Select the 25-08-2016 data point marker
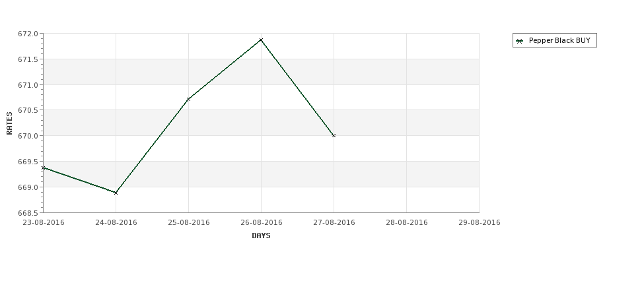This screenshot has height=283, width=644. pyautogui.click(x=188, y=99)
